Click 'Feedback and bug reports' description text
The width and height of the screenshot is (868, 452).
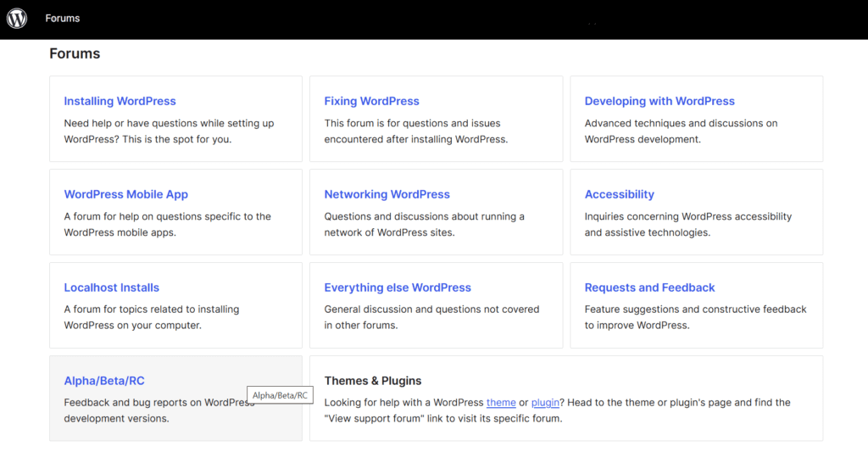[159, 410]
